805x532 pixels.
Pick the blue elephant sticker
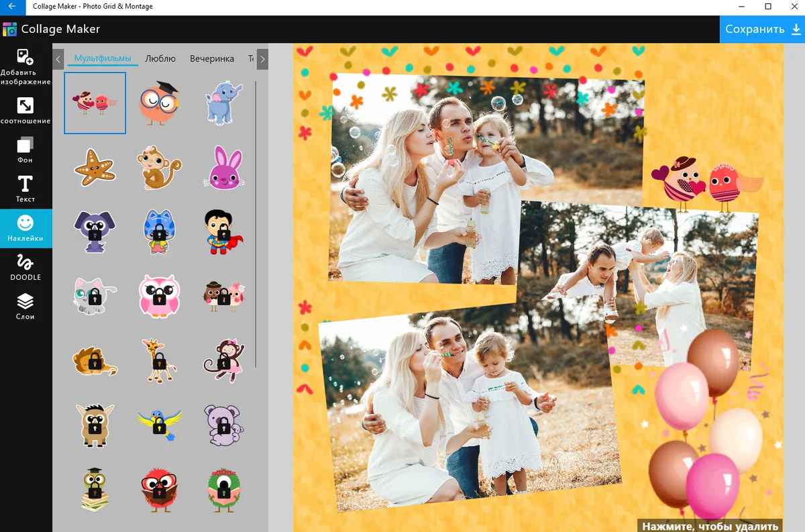click(224, 103)
